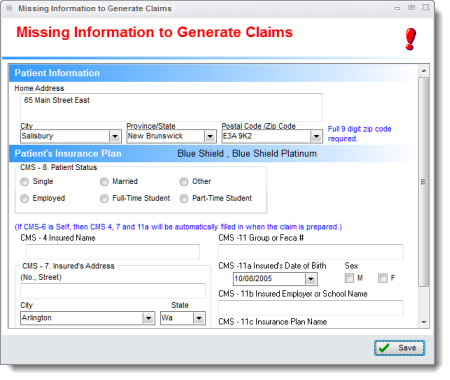
Task: Select the Single patient status radio button
Action: pos(25,182)
